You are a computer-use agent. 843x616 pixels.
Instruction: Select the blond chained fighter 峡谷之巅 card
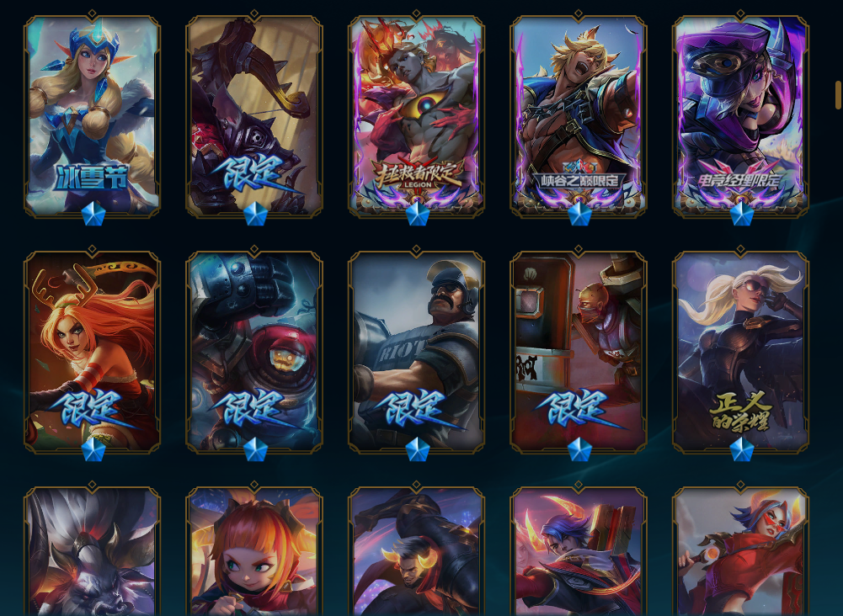point(579,116)
